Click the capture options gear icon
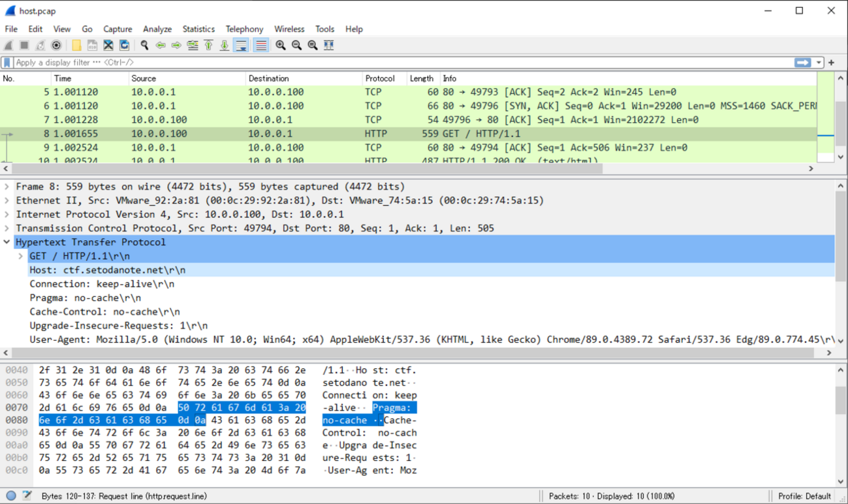 coord(56,45)
